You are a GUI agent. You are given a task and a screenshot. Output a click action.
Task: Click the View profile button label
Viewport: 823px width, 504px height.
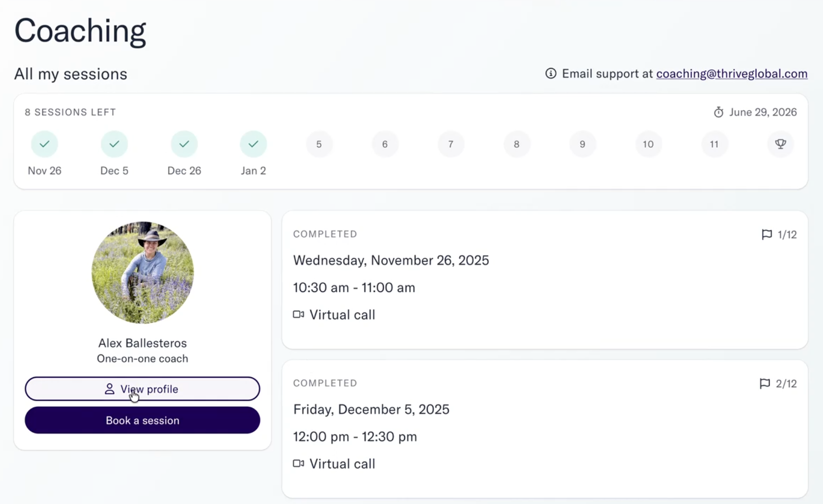(x=149, y=389)
